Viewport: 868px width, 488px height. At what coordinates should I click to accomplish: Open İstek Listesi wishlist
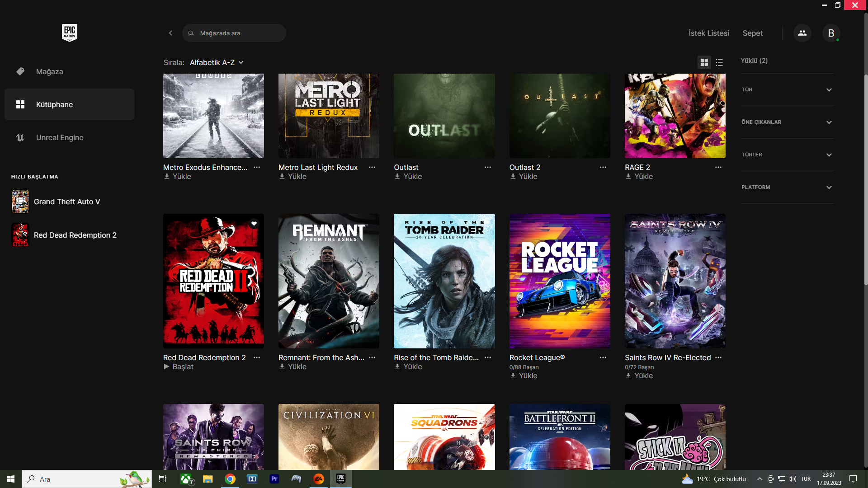[x=709, y=33]
